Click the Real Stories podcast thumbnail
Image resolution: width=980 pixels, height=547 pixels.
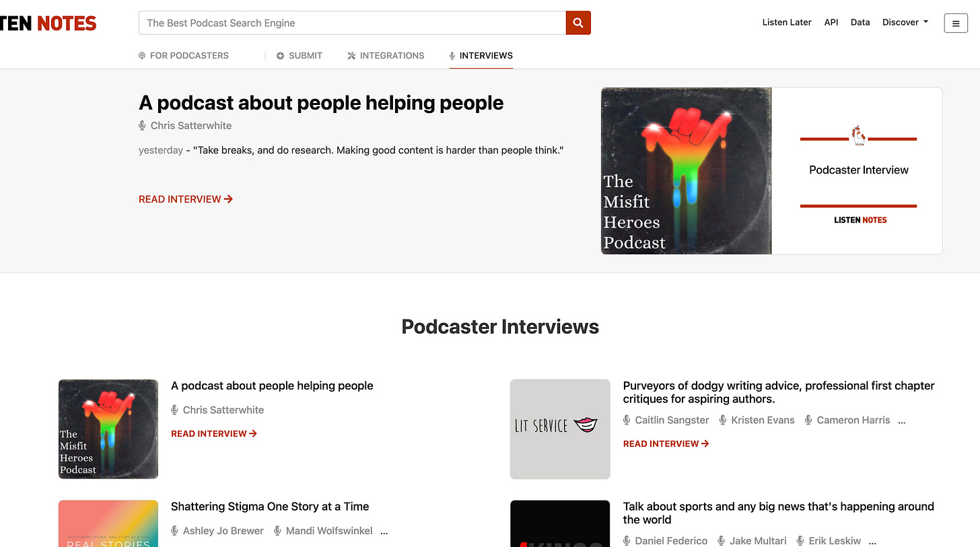108,523
